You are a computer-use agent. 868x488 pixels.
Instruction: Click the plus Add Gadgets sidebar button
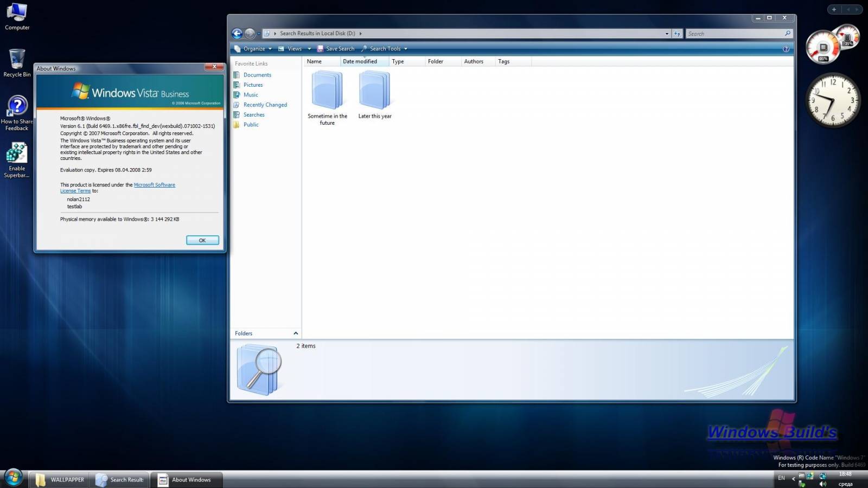(834, 9)
